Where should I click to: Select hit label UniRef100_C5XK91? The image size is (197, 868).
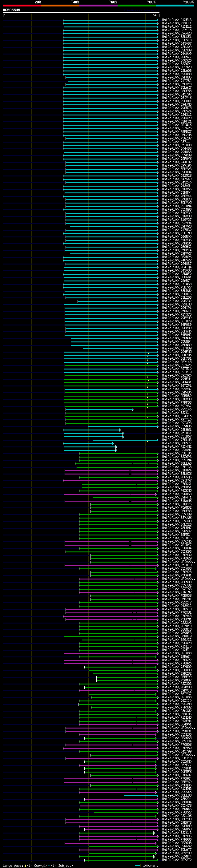(x=177, y=731)
